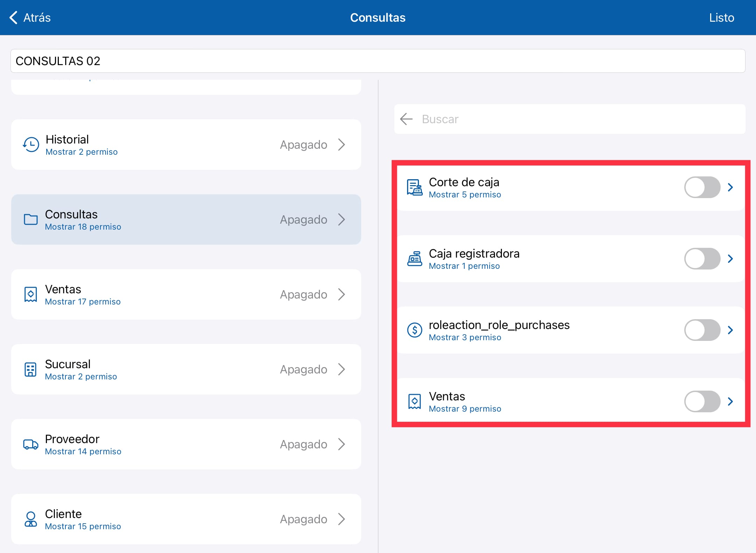Click Apagado status on Sucursal row

[x=303, y=369]
